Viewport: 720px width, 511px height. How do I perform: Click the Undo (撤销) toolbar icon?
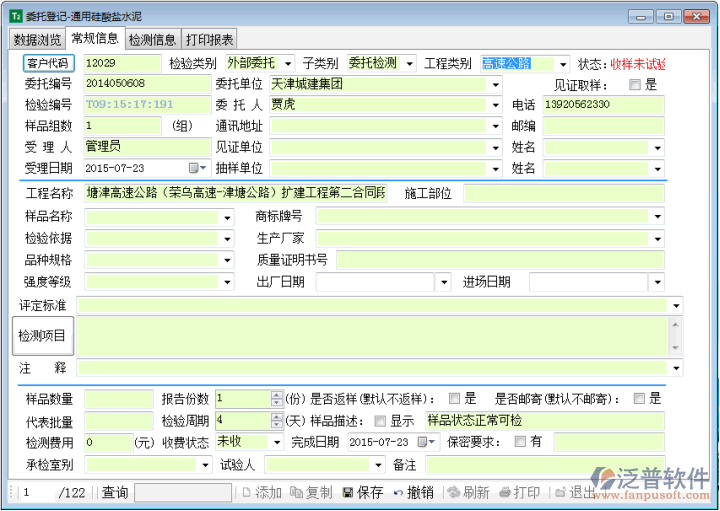(398, 493)
